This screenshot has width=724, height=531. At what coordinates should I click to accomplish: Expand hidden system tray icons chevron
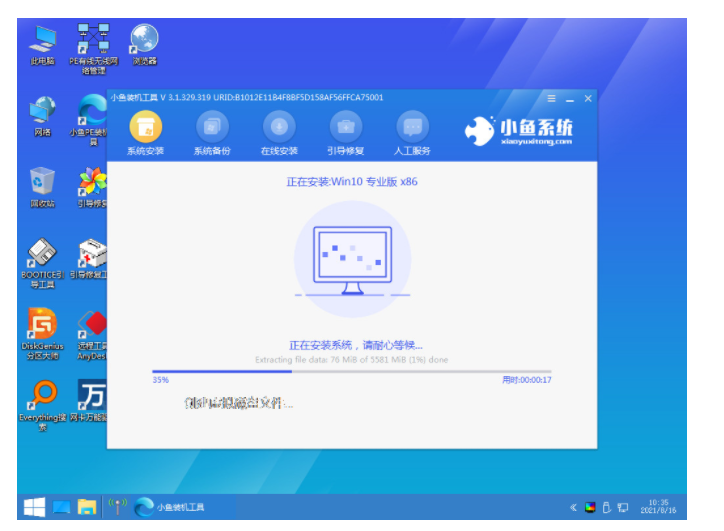coord(573,507)
